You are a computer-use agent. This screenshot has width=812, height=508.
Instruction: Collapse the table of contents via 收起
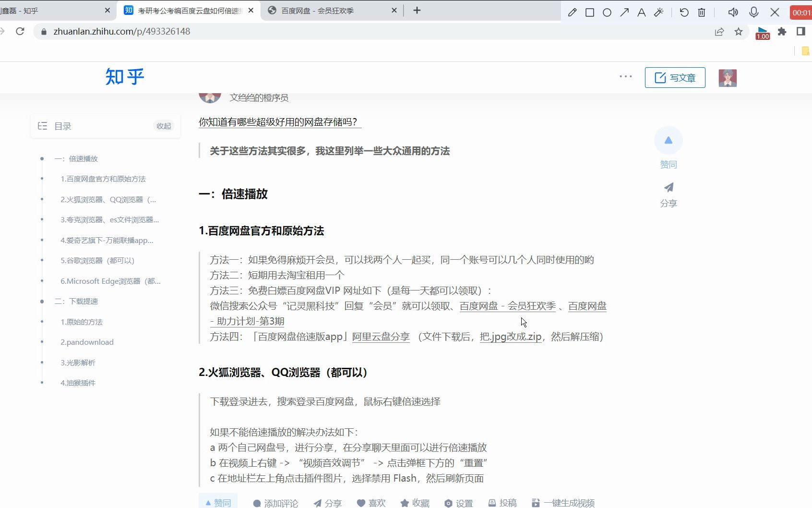pyautogui.click(x=164, y=126)
